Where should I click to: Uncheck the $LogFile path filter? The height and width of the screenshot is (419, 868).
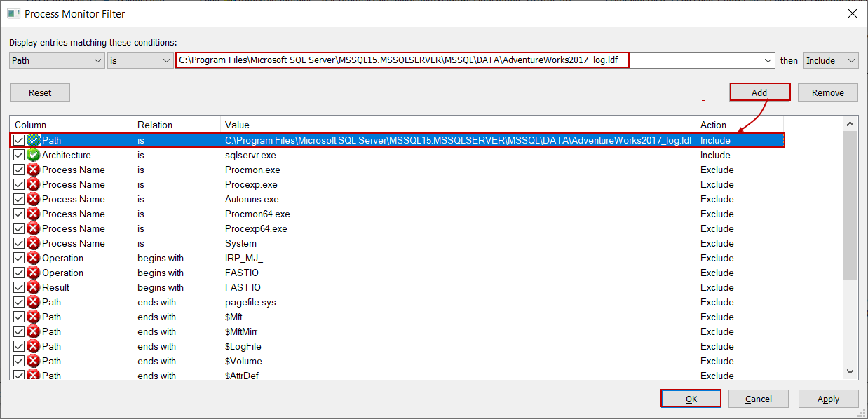(19, 345)
